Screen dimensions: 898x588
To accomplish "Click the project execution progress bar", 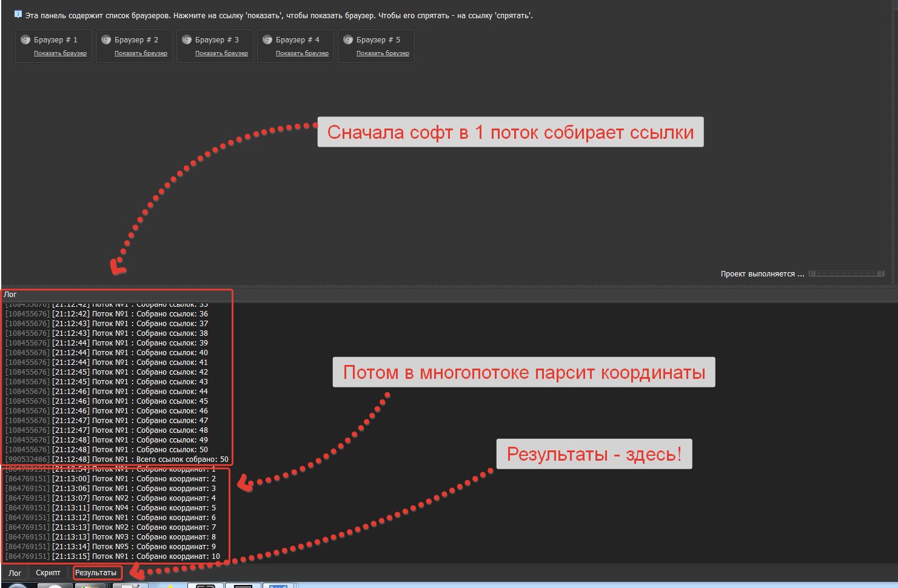I will [846, 274].
